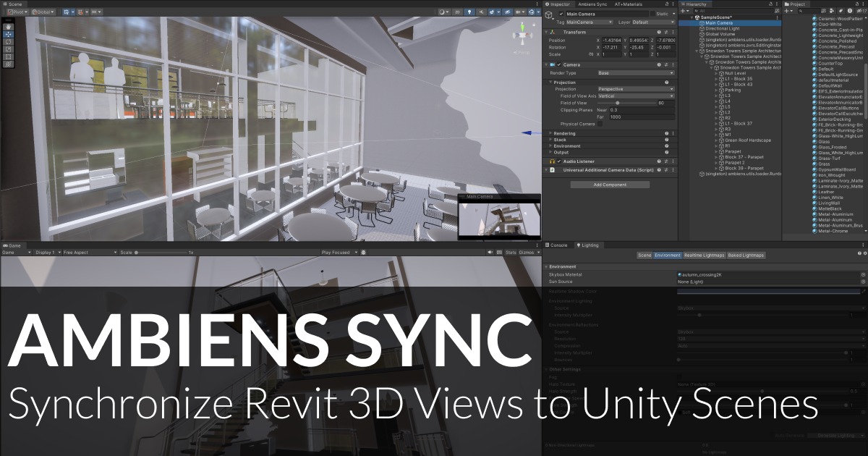
Task: Toggle scene lighting icon in Scene view toolbar
Action: [x=469, y=12]
